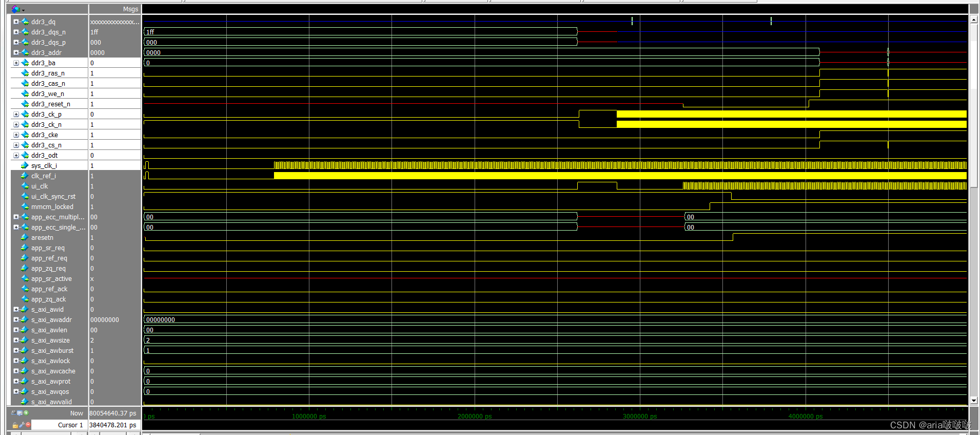
Task: Select the clk_ref_i signal icon
Action: [x=25, y=176]
